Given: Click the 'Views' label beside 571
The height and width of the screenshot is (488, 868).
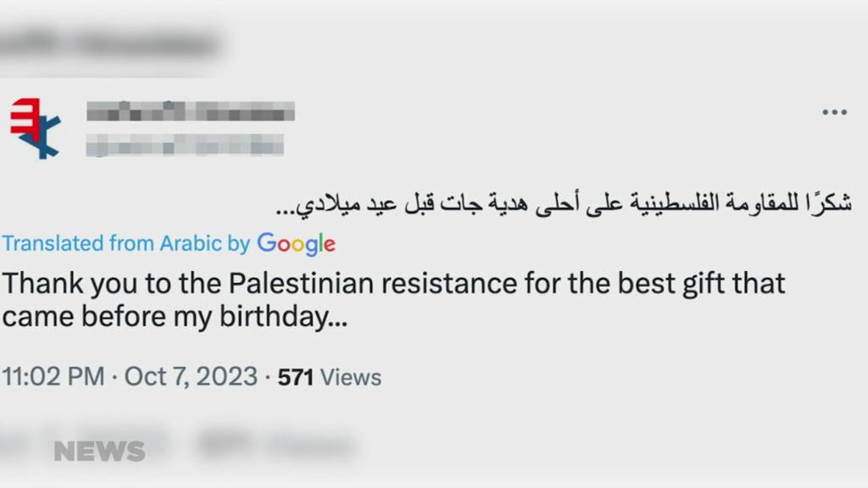Looking at the screenshot, I should (351, 377).
